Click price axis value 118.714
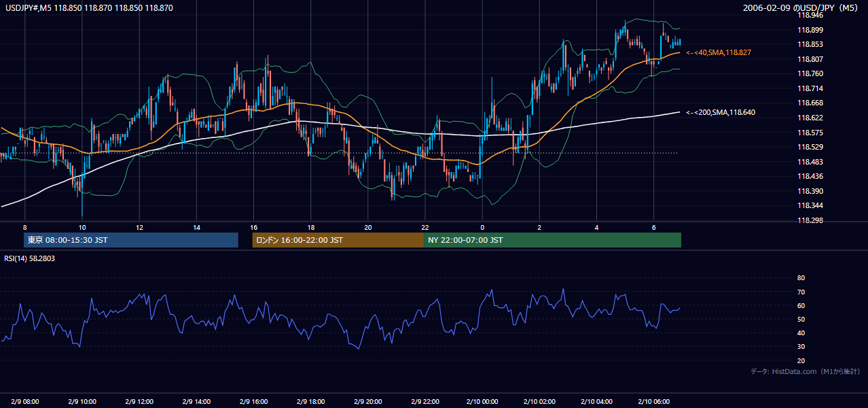This screenshot has height=408, width=868. coord(810,88)
